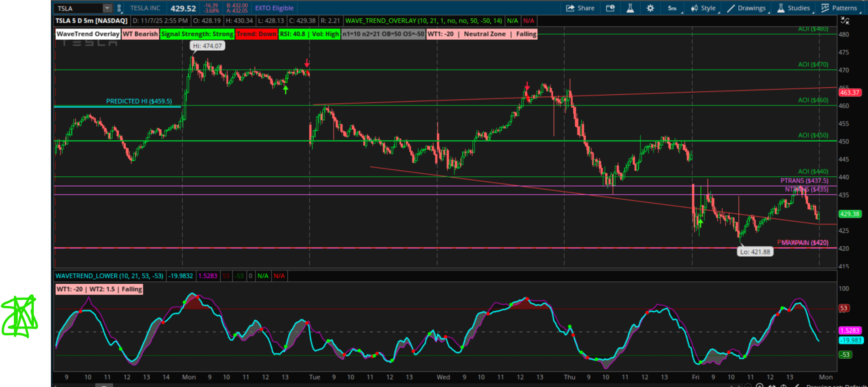Viewport: 868px width, 387px height.
Task: Open quick time frames calendar icon
Action: click(x=610, y=8)
